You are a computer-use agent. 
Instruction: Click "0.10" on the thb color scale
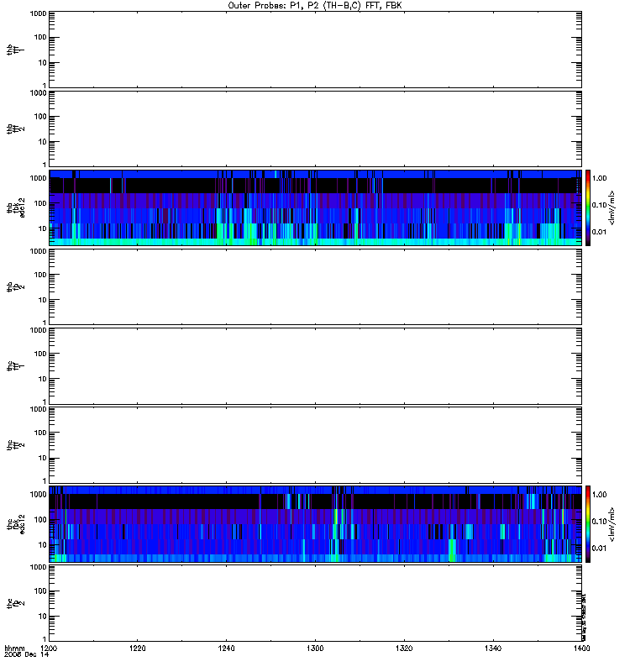pyautogui.click(x=599, y=205)
